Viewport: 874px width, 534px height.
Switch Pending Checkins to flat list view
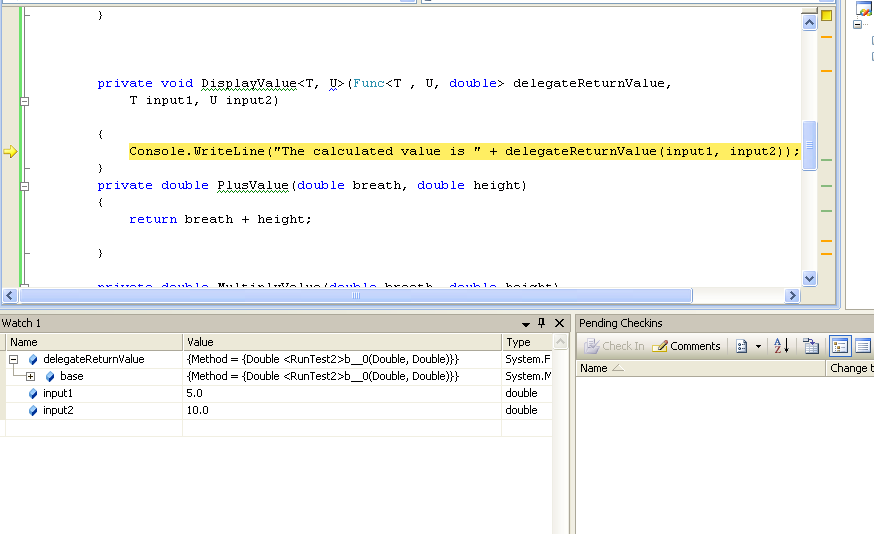click(863, 346)
